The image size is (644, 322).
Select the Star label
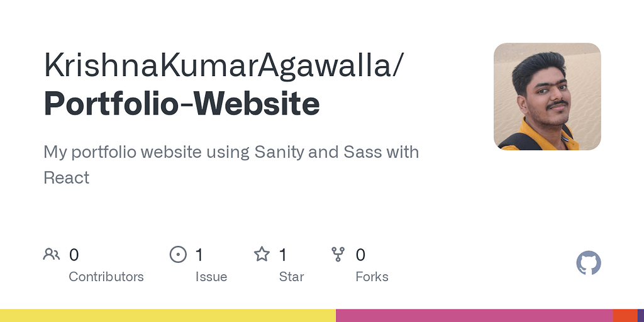click(292, 277)
